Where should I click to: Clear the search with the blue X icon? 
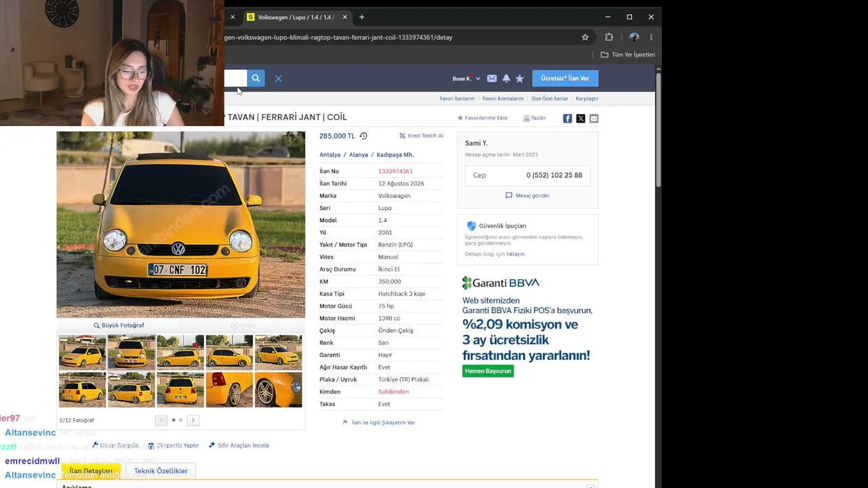pos(278,79)
